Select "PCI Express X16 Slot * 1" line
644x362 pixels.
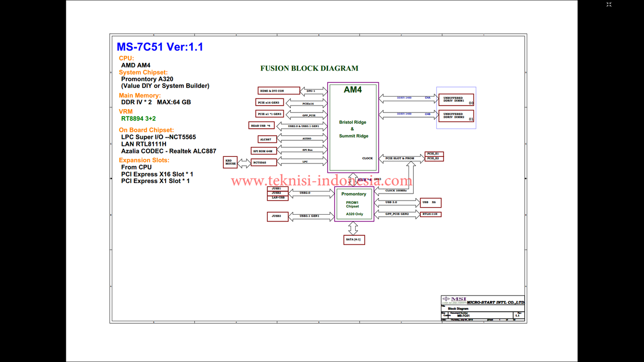(x=157, y=174)
